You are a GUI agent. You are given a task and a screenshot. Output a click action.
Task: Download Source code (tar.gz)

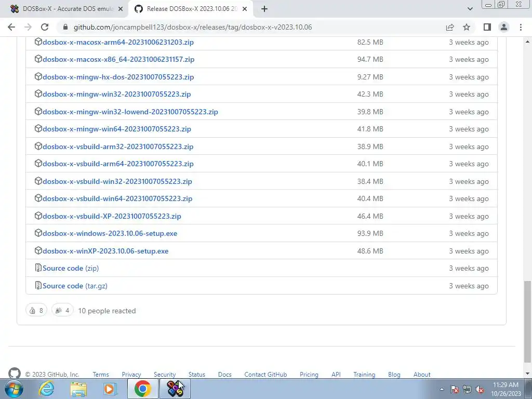(75, 286)
